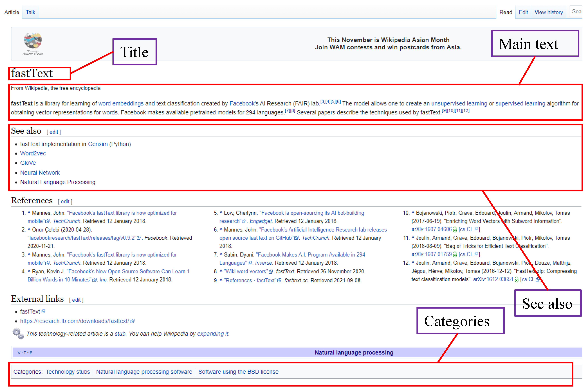Click external link icon beside fastText link
This screenshot has height=392, width=588.
coord(43,311)
